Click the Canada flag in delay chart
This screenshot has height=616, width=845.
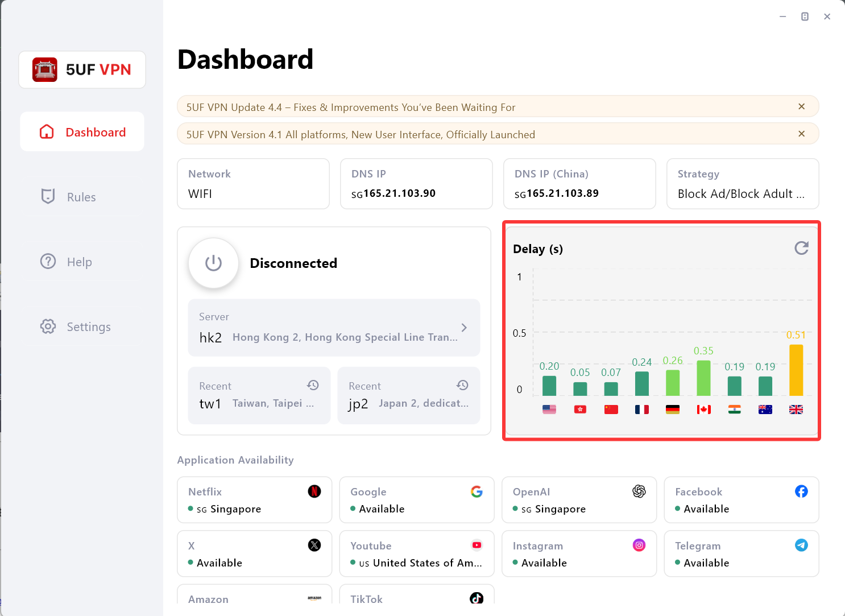(703, 410)
